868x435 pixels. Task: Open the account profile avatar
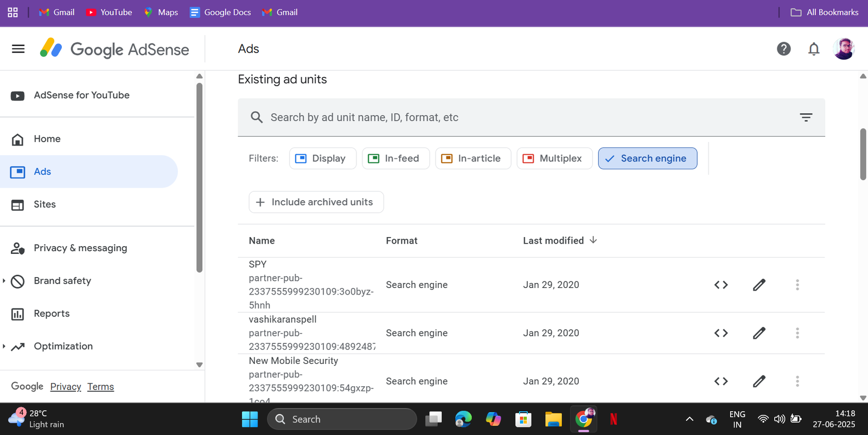click(844, 49)
